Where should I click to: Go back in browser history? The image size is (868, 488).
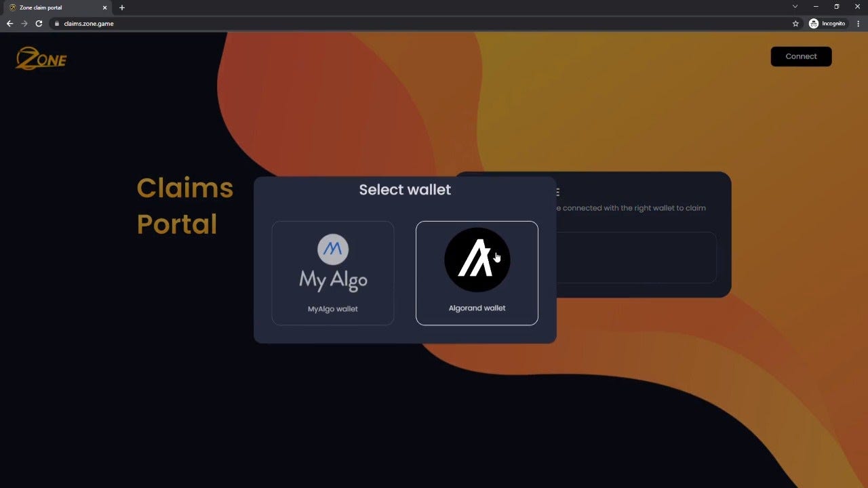(x=9, y=23)
